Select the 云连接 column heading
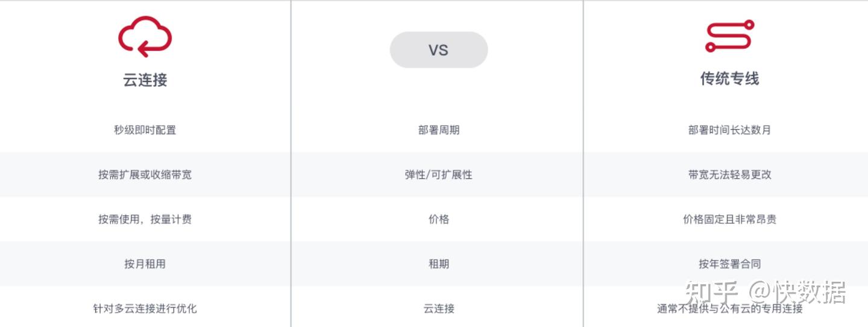The width and height of the screenshot is (868, 327). coord(145,80)
